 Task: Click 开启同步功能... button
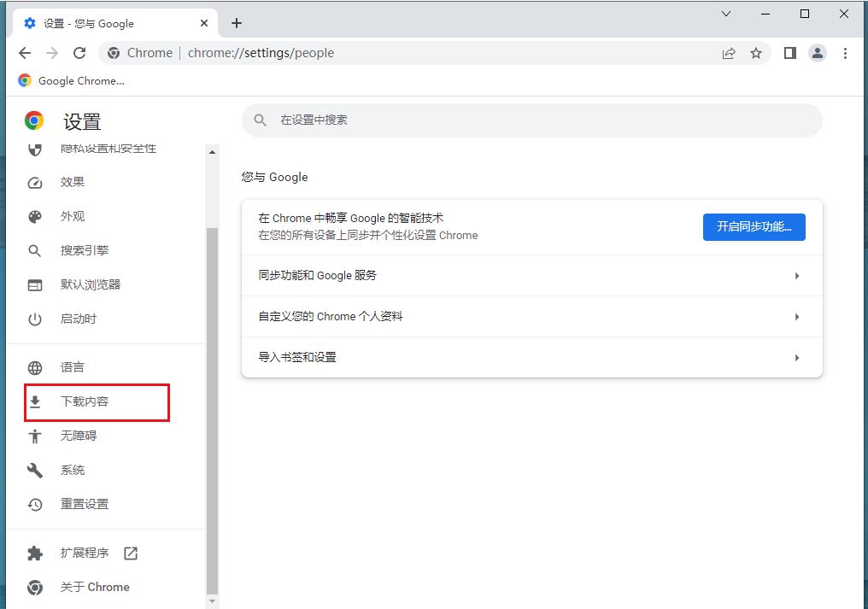(x=754, y=227)
